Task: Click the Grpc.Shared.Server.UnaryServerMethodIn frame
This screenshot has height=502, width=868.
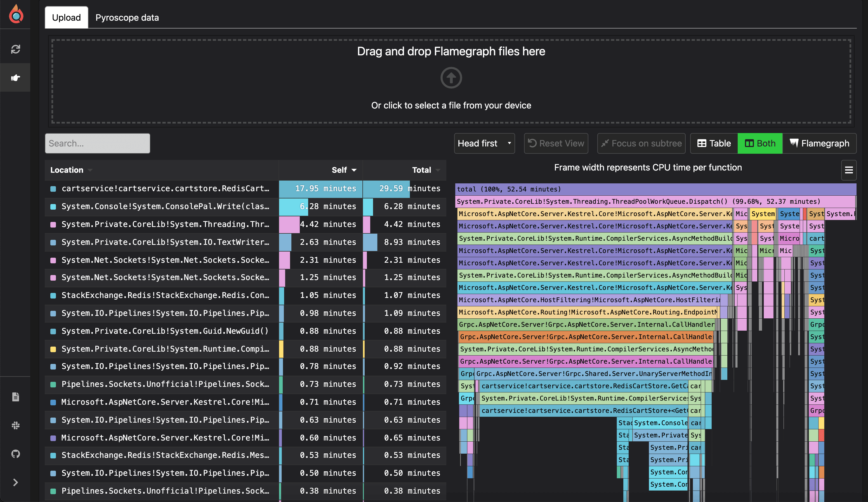Action: point(593,374)
